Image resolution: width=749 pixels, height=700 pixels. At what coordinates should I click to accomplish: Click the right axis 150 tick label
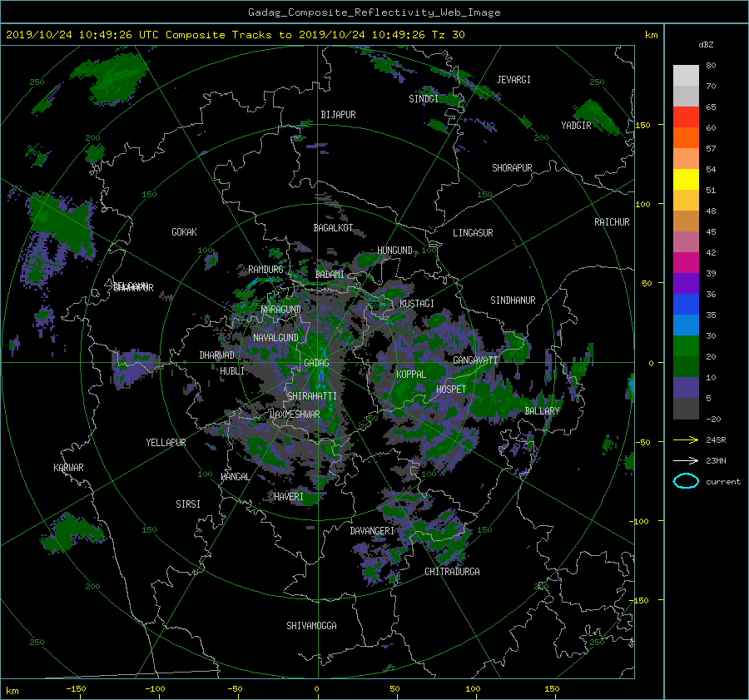(x=642, y=125)
